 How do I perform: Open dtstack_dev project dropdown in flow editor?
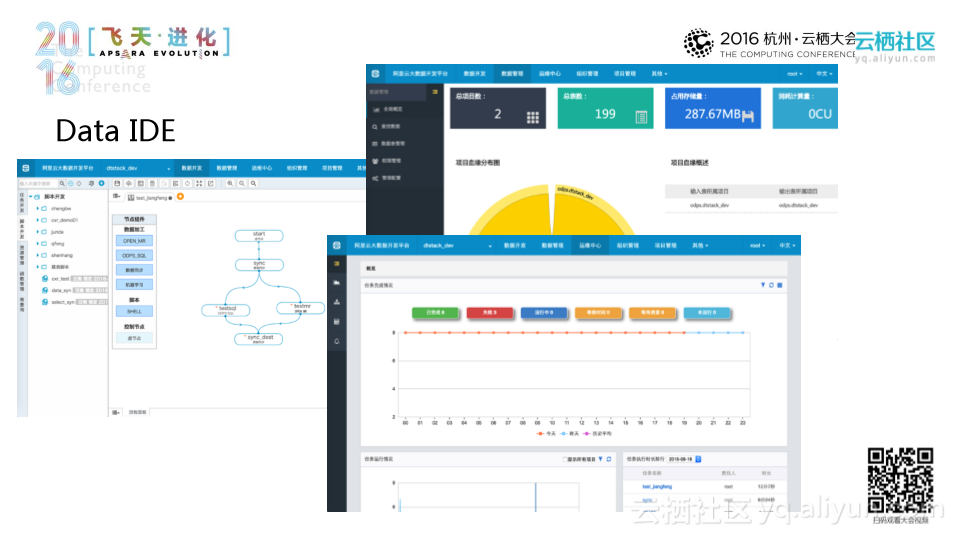coord(138,168)
